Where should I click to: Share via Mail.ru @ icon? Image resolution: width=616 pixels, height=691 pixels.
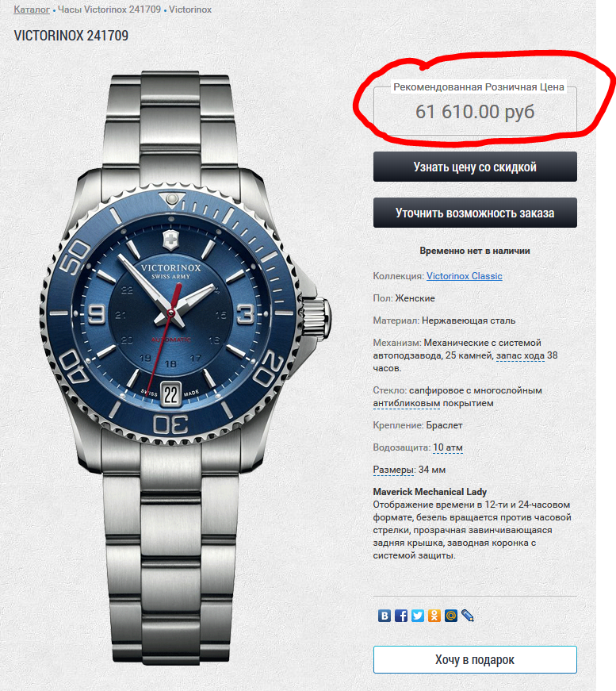click(451, 615)
